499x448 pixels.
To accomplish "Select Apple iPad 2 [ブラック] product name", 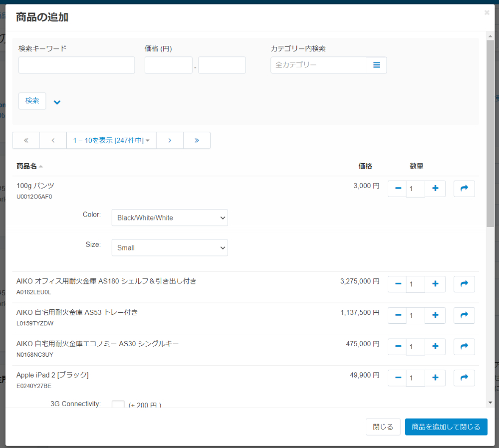I will click(x=52, y=375).
